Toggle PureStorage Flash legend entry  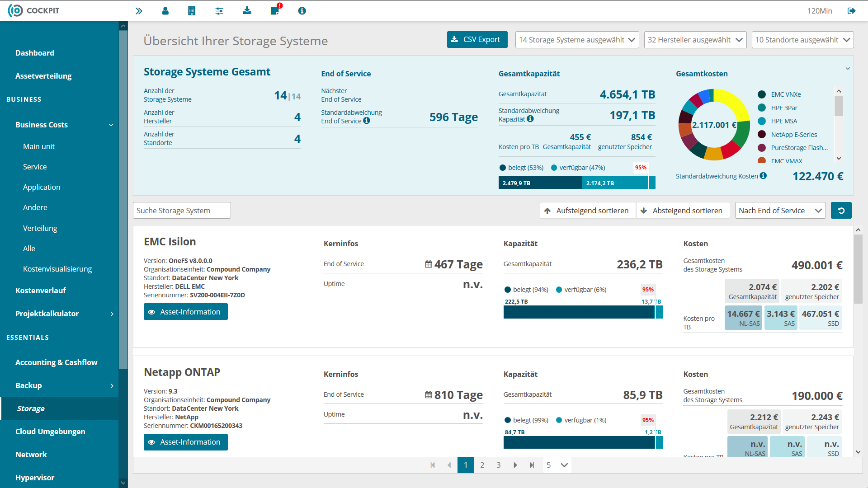[793, 148]
